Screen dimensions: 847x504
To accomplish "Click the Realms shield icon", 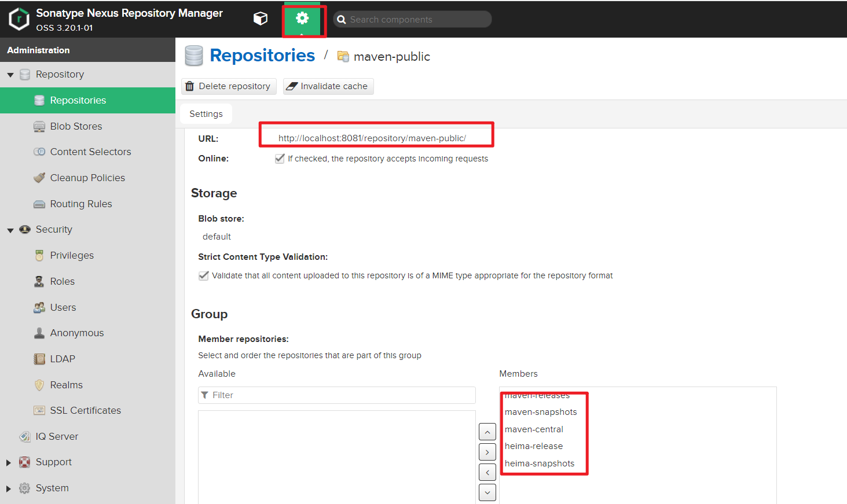I will pyautogui.click(x=39, y=385).
